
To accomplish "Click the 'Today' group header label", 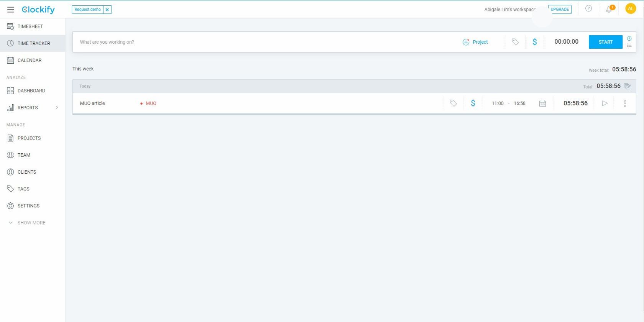I will pos(85,86).
